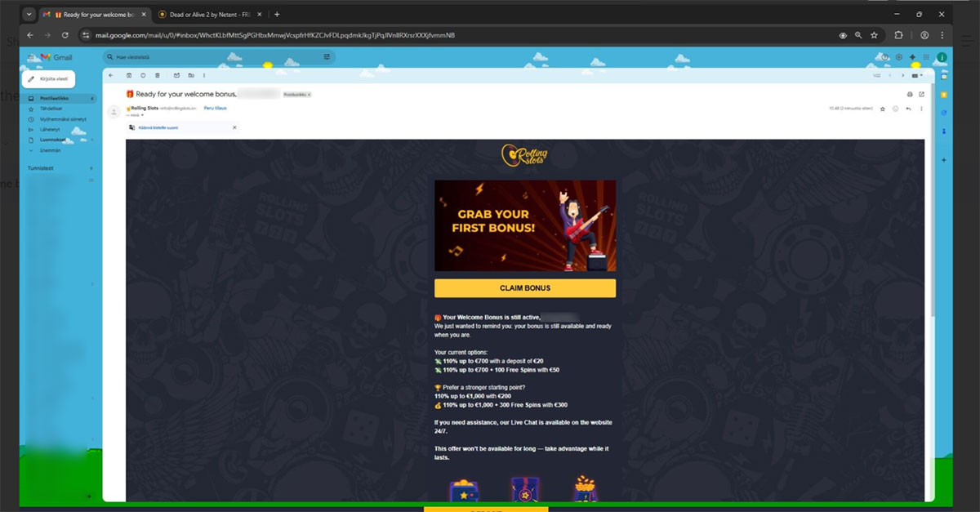Open a new Chrome tab
This screenshot has width=980, height=512.
tap(277, 14)
